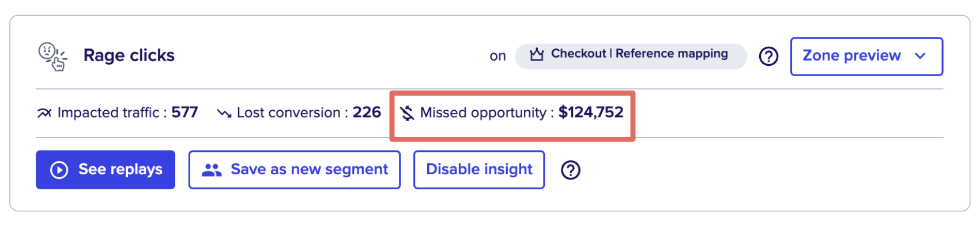
Task: Click the people icon in Save as new segment
Action: pos(212,170)
